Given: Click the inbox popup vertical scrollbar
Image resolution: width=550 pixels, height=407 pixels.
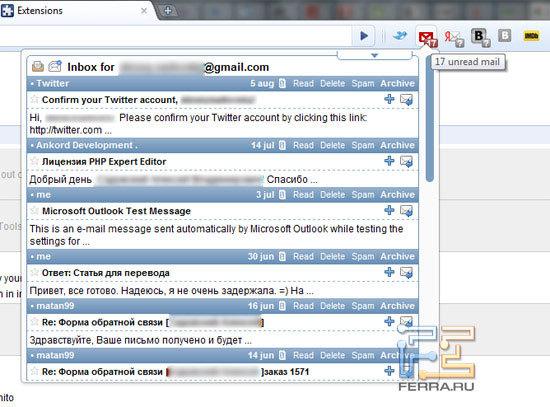Looking at the screenshot, I should click(430, 119).
